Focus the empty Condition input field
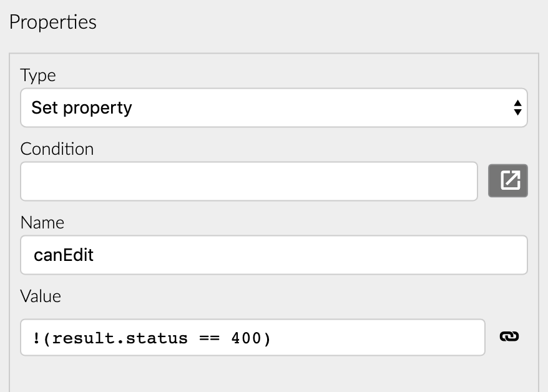This screenshot has width=548, height=392. tap(249, 181)
